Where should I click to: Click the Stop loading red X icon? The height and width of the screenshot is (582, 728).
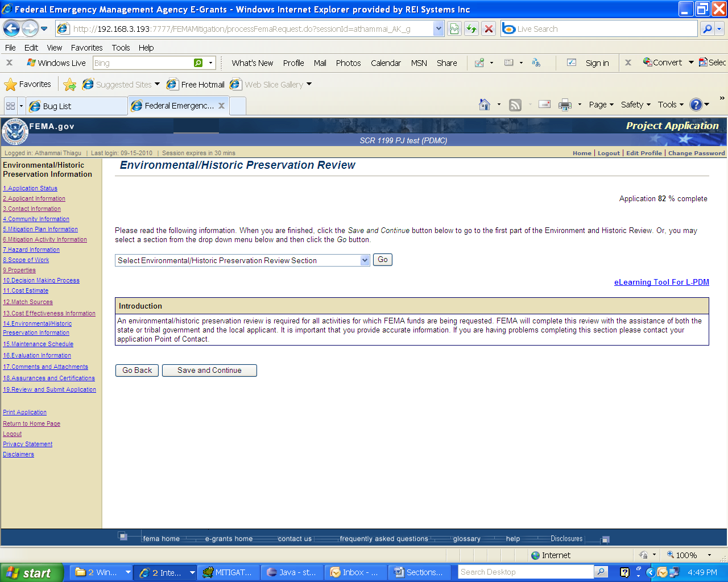(x=489, y=28)
